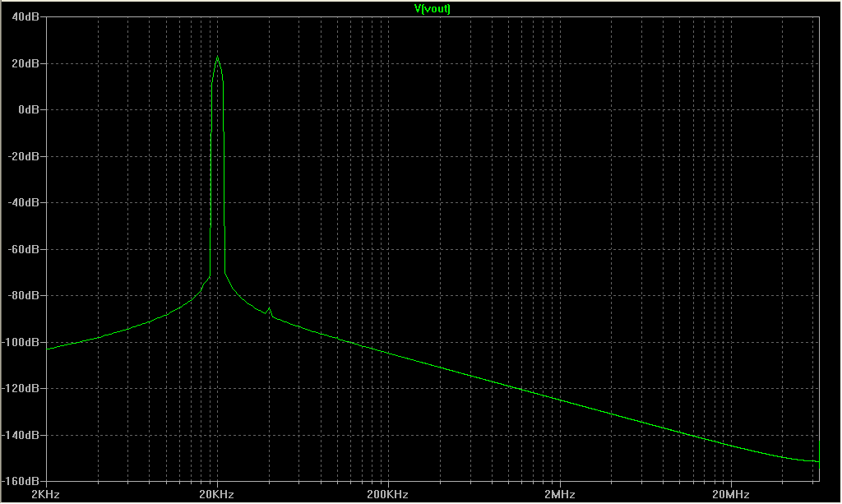Click the -120dB vertical axis label
The width and height of the screenshot is (842, 504).
tap(21, 388)
